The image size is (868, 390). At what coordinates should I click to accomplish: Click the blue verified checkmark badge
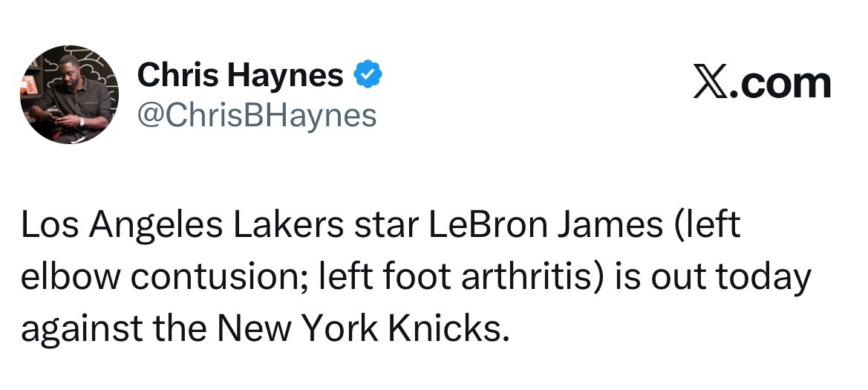(x=368, y=75)
